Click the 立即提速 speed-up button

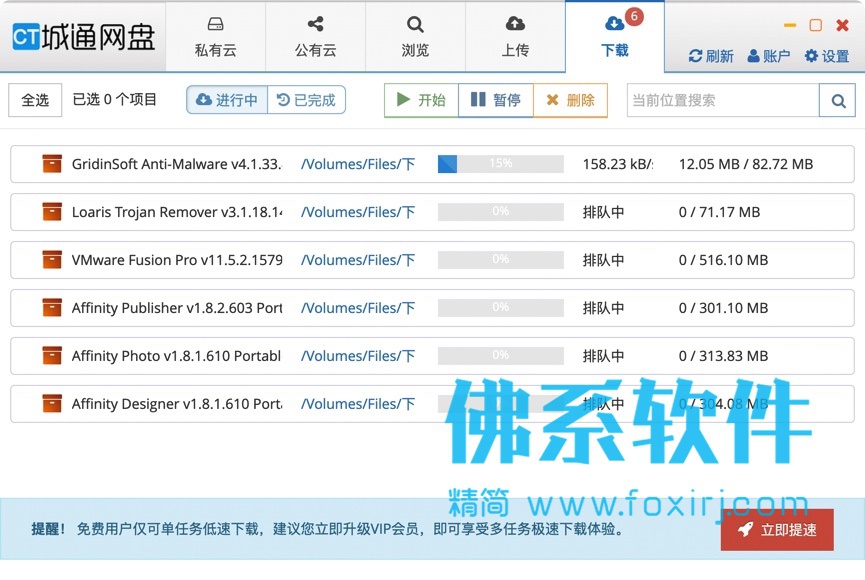pyautogui.click(x=777, y=530)
